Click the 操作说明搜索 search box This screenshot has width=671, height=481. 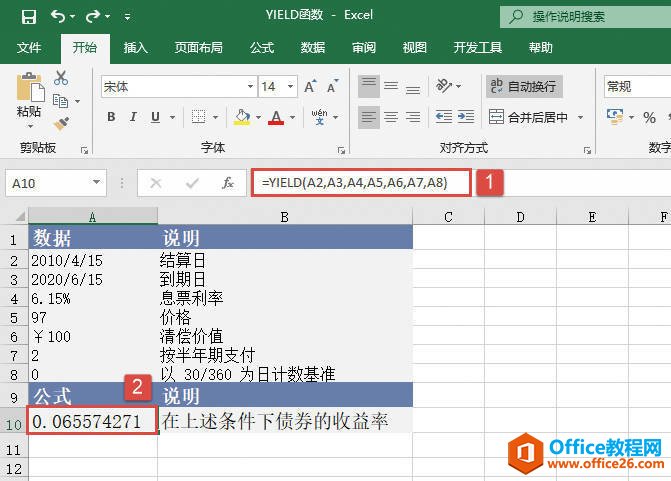coord(585,17)
